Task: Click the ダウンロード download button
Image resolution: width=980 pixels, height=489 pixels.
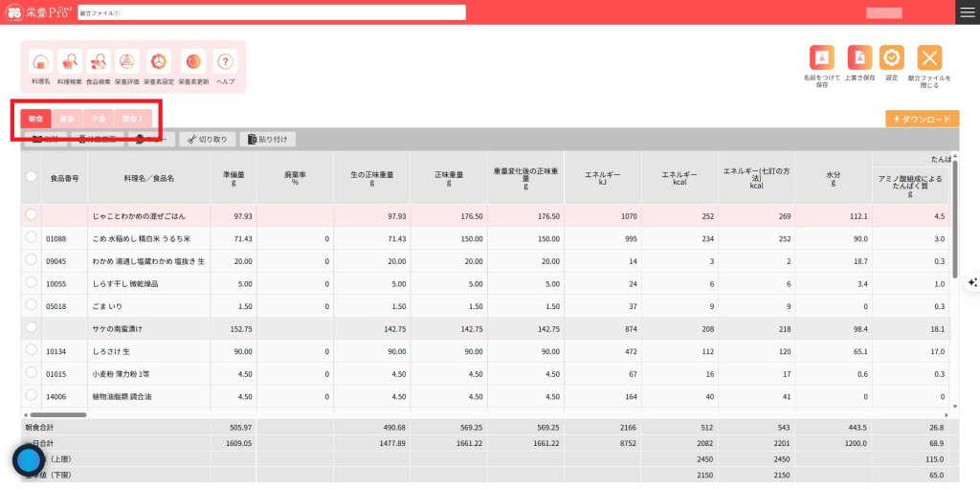Action: tap(923, 120)
